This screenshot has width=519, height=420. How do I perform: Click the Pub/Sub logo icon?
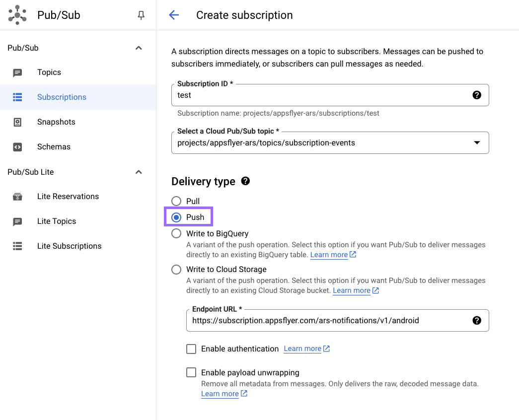(17, 15)
